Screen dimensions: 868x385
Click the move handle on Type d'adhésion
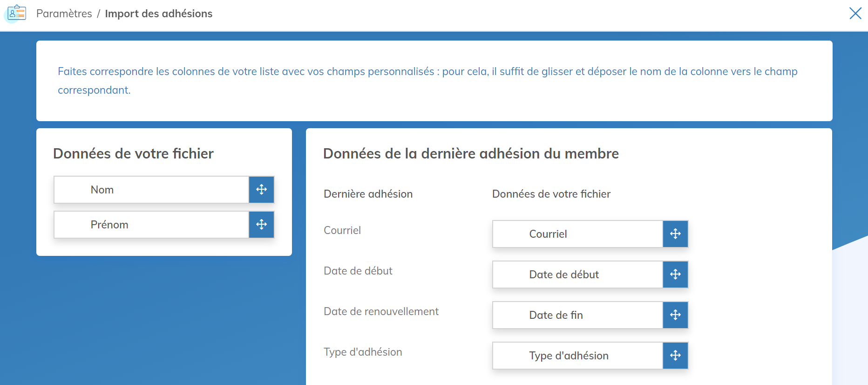point(675,356)
